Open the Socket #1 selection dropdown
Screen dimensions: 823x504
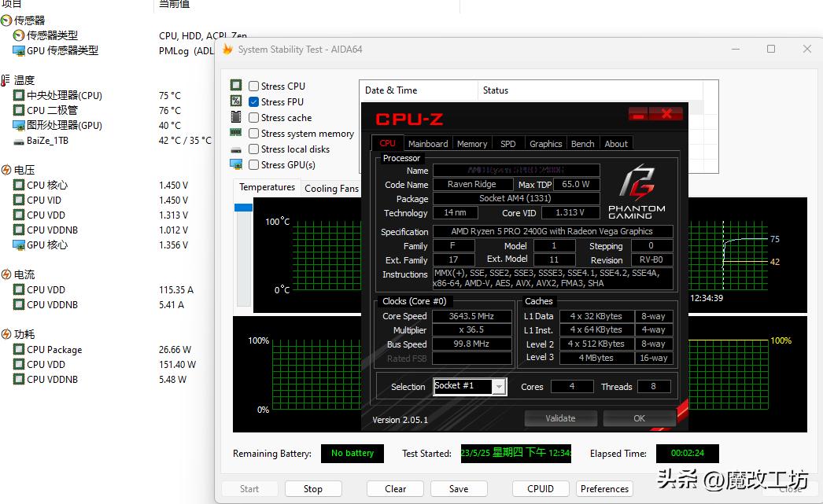pos(499,386)
